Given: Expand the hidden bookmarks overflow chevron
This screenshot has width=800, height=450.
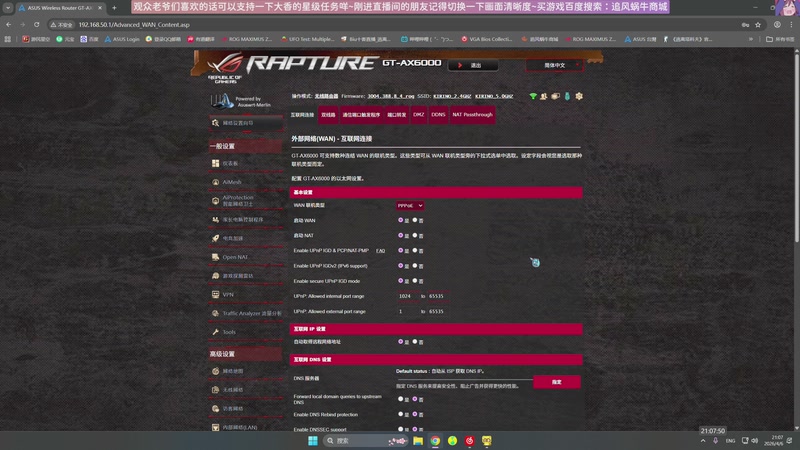Looking at the screenshot, I should (x=751, y=39).
